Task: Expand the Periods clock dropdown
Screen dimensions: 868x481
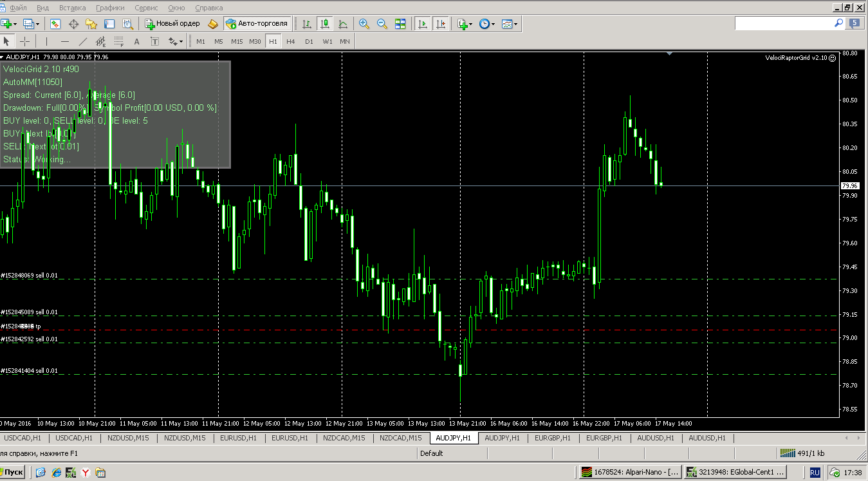Action: click(x=493, y=24)
